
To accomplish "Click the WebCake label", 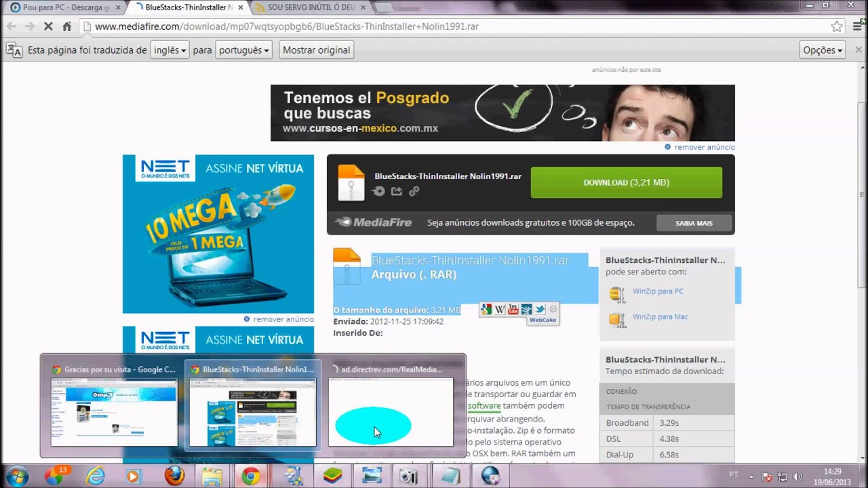I will (x=542, y=320).
